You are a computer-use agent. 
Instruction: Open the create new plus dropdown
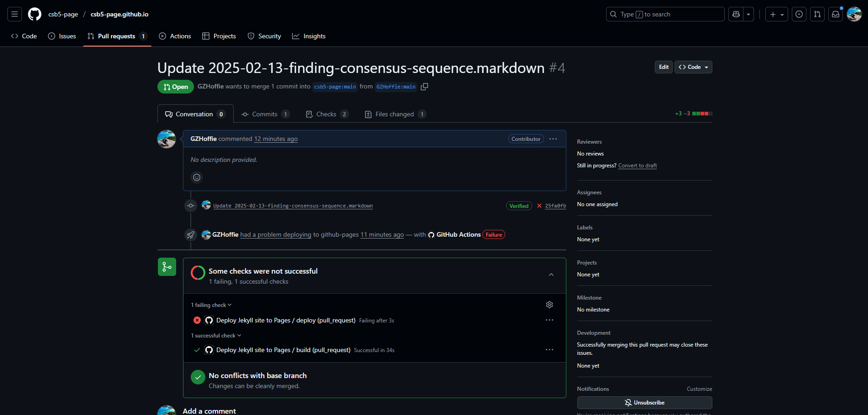(776, 14)
